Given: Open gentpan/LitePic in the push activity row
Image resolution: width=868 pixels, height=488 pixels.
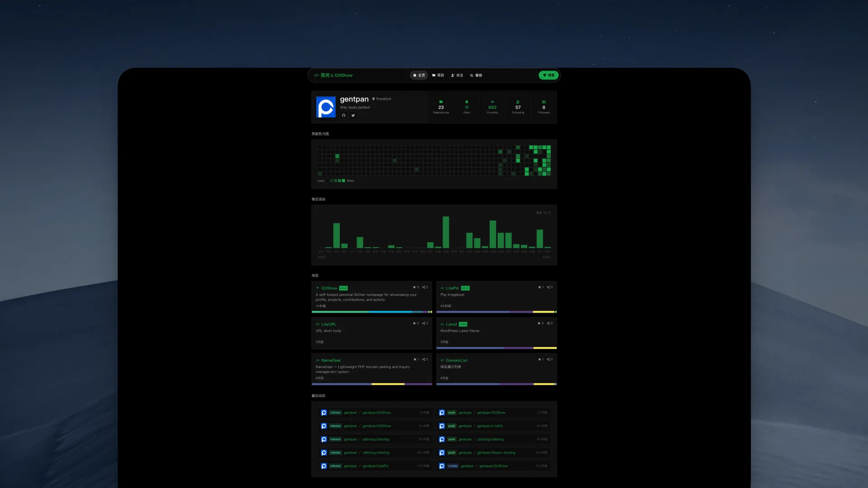Looking at the screenshot, I should (x=490, y=426).
